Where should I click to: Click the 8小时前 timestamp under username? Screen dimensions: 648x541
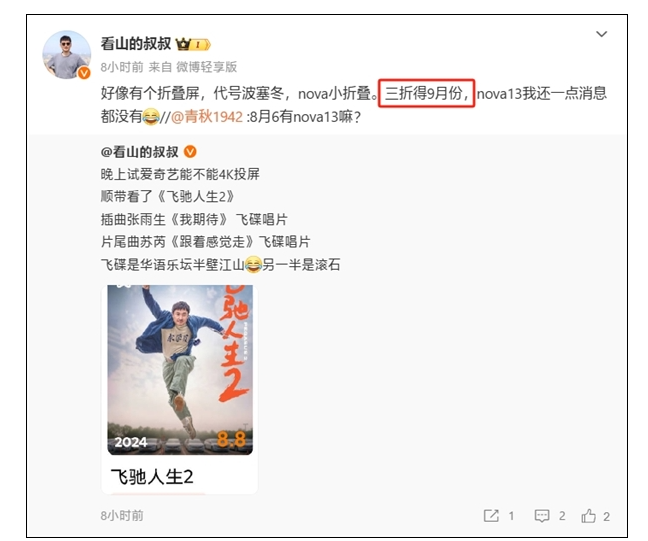(122, 67)
